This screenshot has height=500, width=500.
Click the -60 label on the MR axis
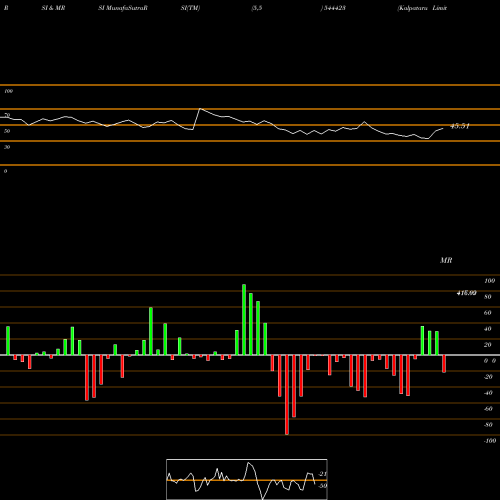pos(488,409)
